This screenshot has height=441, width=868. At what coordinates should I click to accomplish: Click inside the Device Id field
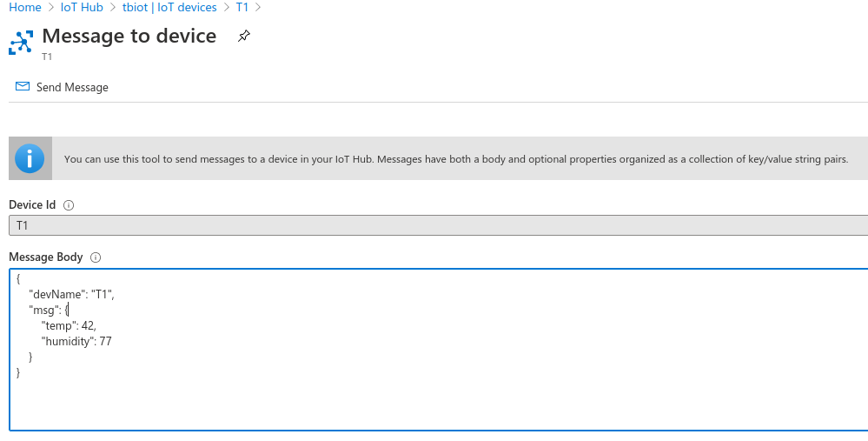439,225
